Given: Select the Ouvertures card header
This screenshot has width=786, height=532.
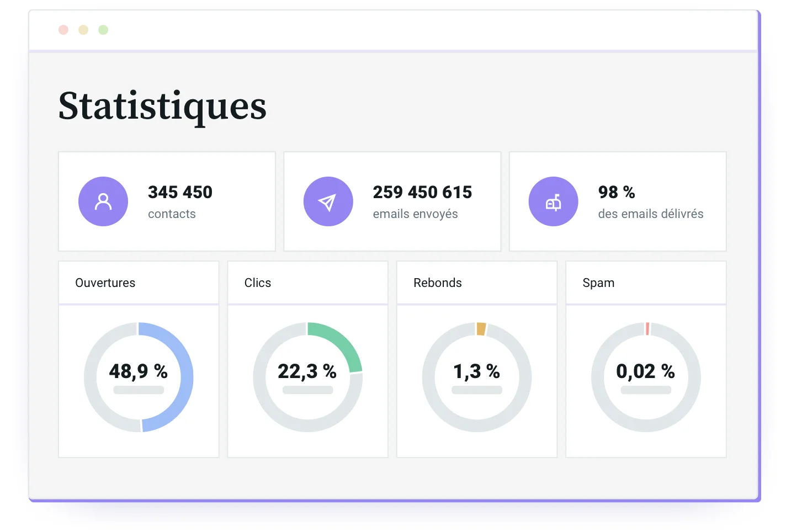Looking at the screenshot, I should (139, 283).
